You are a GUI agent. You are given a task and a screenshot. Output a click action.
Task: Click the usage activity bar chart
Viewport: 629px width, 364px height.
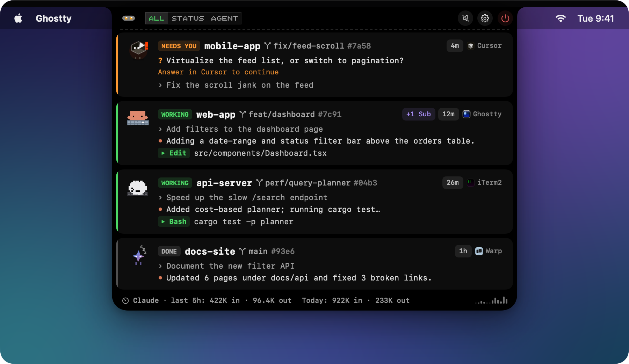(x=491, y=300)
